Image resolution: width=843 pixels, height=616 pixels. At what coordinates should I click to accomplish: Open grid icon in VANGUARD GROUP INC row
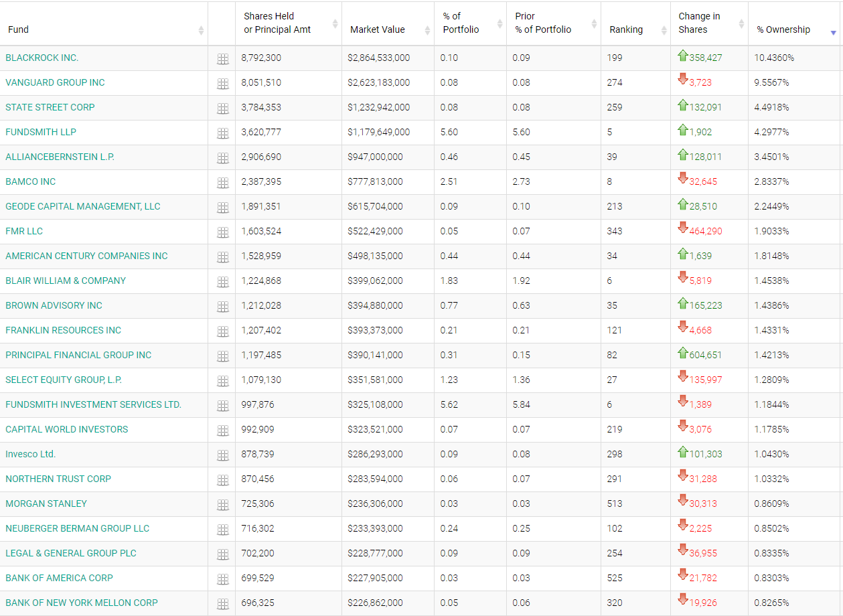(x=223, y=84)
